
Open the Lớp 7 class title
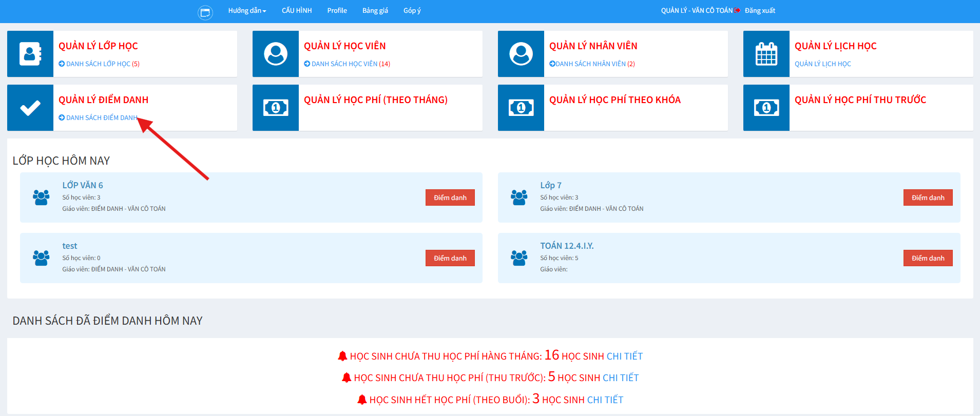pos(550,185)
